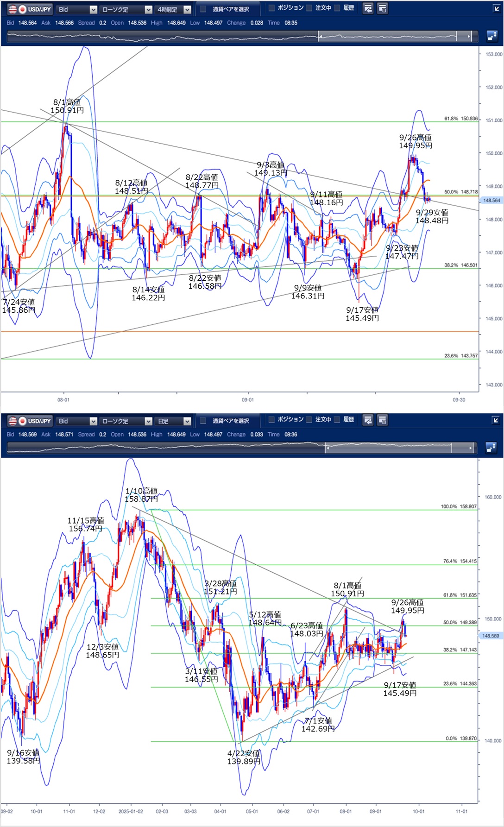Click the corner arrow icon of the upper chart
504x827 pixels.
[496, 8]
